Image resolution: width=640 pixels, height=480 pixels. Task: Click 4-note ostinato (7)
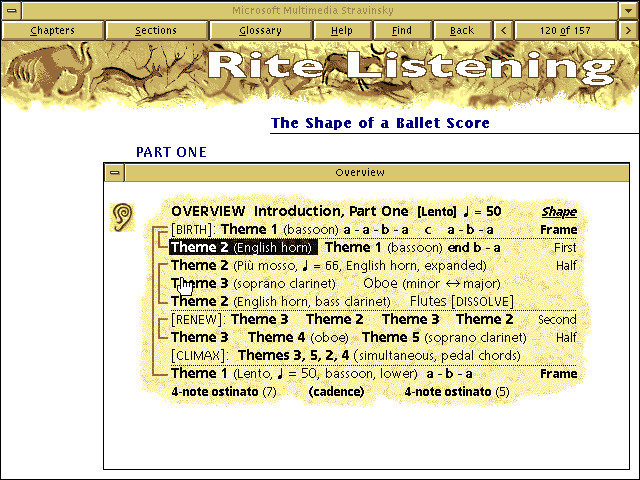[224, 392]
